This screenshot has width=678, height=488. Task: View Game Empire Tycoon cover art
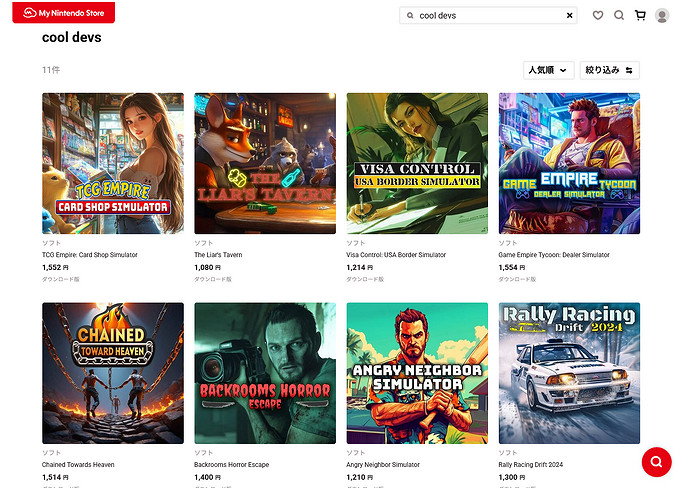pos(569,163)
